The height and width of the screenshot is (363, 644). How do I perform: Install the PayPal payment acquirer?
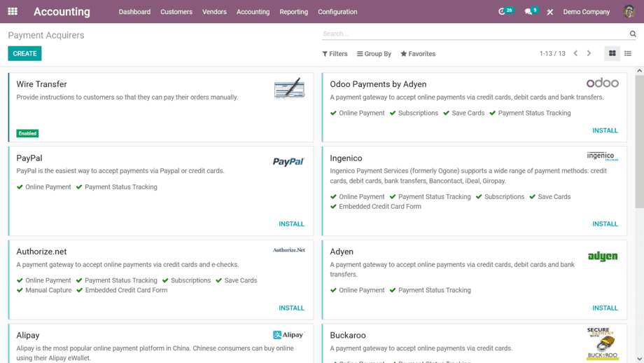[x=291, y=224]
